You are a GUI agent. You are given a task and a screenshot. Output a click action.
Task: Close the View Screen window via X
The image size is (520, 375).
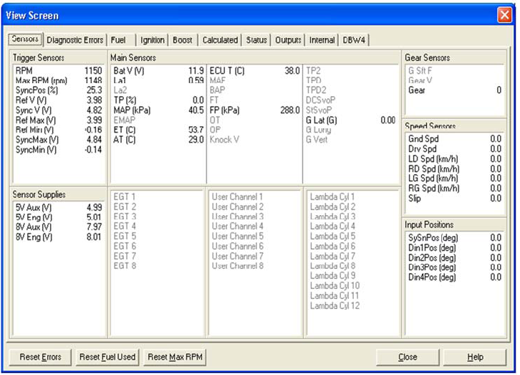pyautogui.click(x=505, y=15)
